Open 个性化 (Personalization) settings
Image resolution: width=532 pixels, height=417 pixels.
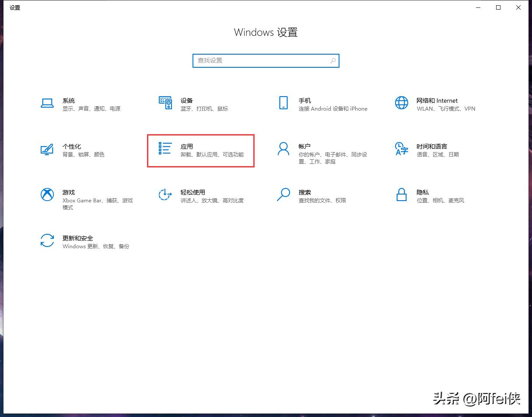point(81,150)
